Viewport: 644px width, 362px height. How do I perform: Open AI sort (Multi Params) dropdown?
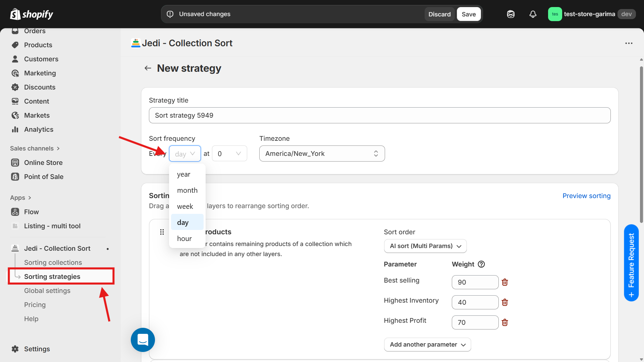[425, 246]
